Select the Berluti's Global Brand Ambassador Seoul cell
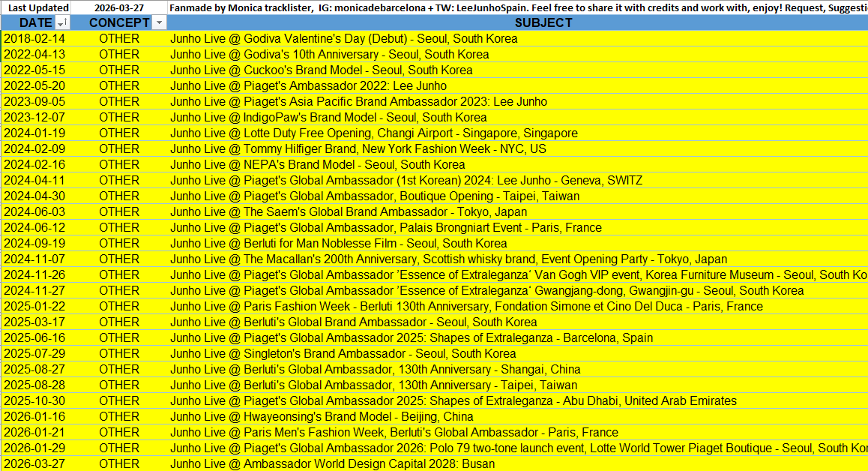868x471 pixels. pos(518,322)
